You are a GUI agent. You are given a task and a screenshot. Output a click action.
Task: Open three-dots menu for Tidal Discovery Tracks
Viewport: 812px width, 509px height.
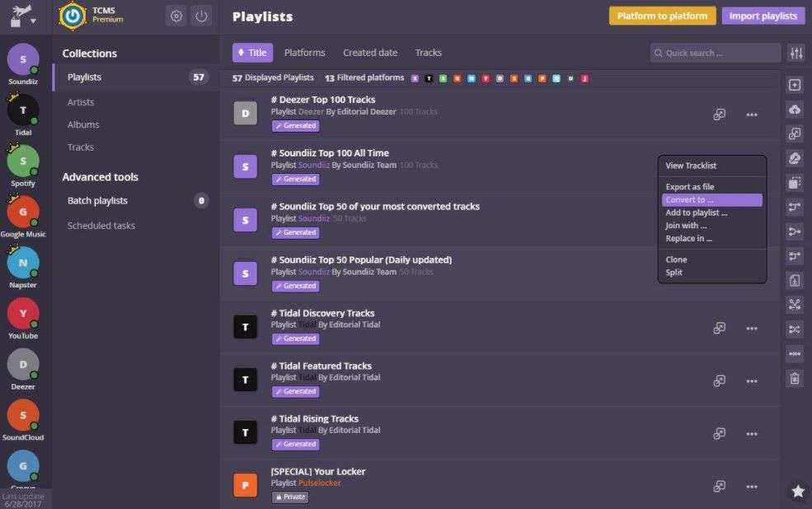[x=751, y=329]
